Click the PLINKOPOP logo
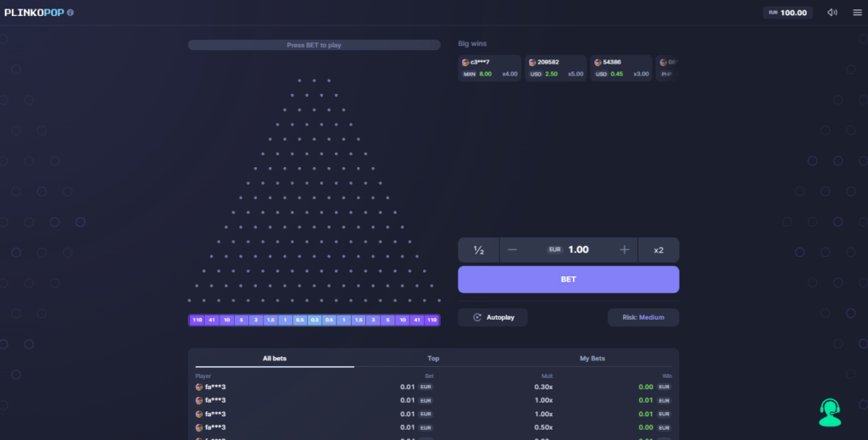This screenshot has height=440, width=868. [x=34, y=12]
